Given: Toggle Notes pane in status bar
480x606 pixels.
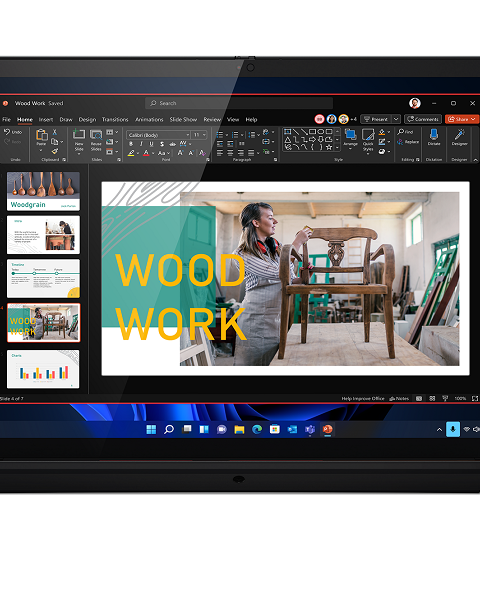Looking at the screenshot, I should (x=399, y=398).
